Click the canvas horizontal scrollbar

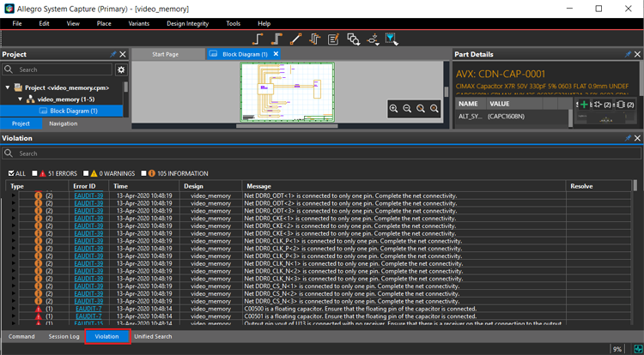(x=287, y=126)
